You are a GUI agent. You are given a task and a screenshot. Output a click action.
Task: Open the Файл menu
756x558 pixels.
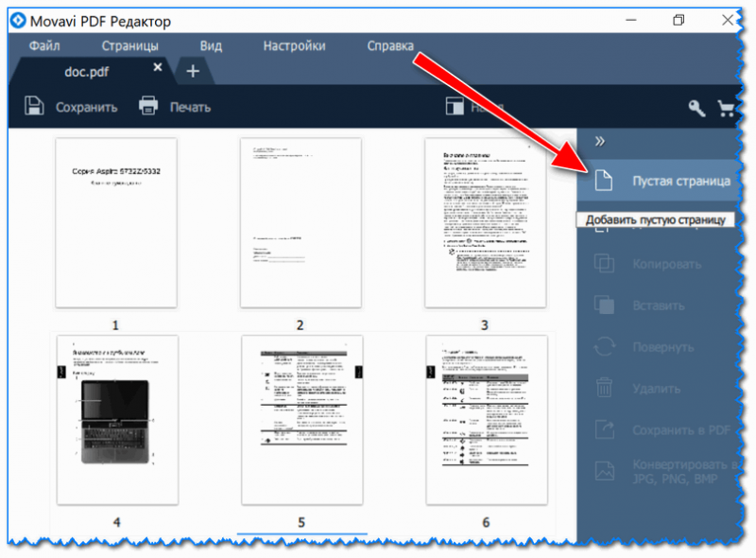click(x=44, y=45)
